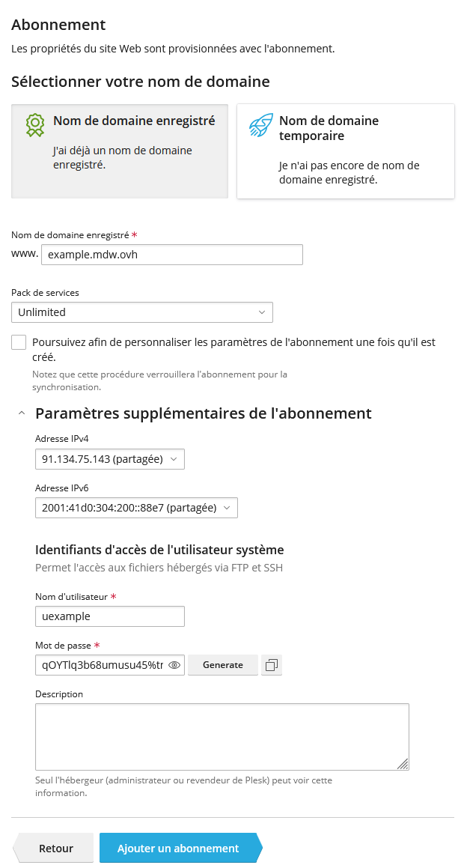Click the Nom d'utilisateur input field
This screenshot has height=868, width=467.
click(x=110, y=616)
